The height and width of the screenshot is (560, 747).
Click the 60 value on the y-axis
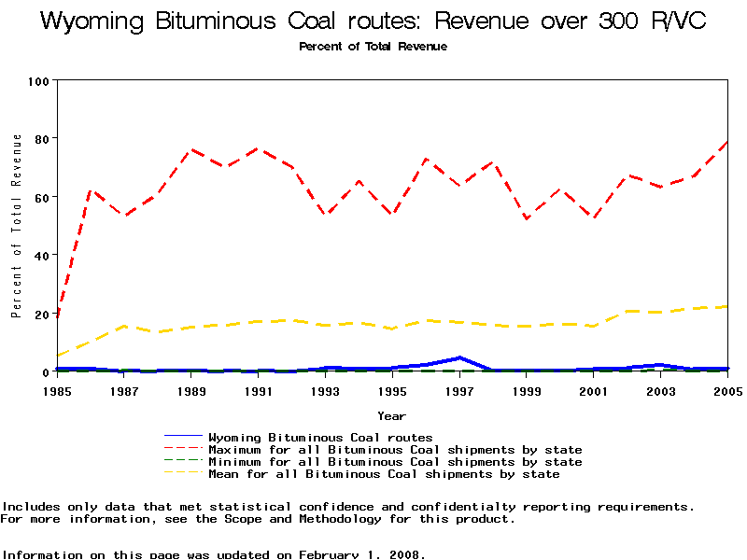[41, 197]
